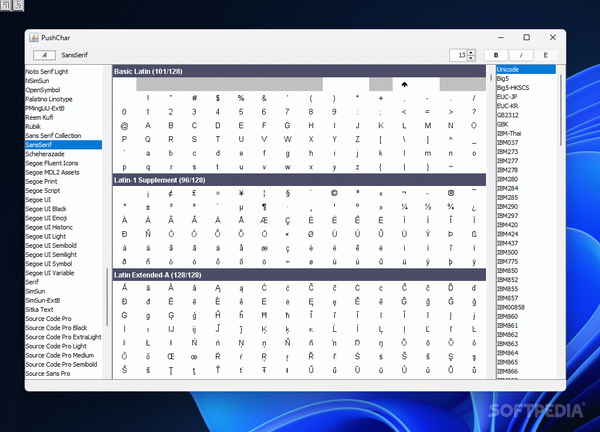Select the IBM437 encoding
This screenshot has width=600, height=432.
(507, 243)
